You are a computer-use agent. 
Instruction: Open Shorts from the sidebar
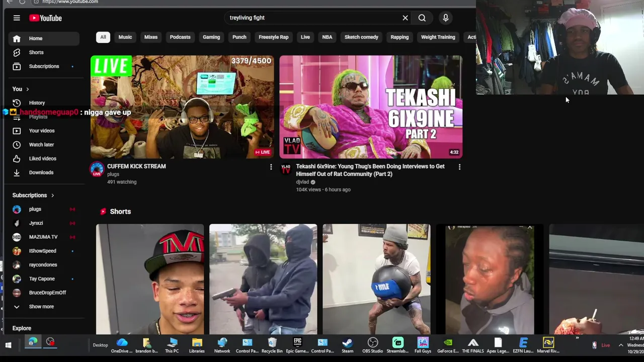pos(44,52)
